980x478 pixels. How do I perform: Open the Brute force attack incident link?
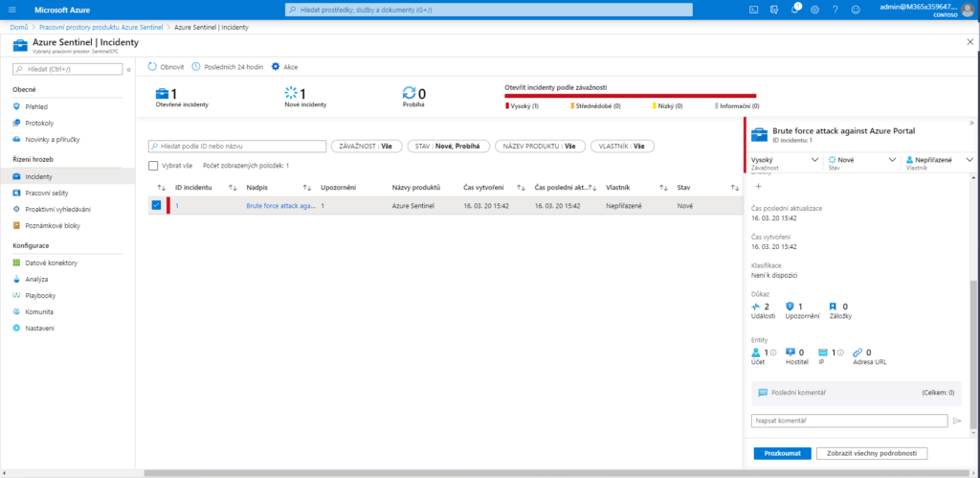(279, 206)
